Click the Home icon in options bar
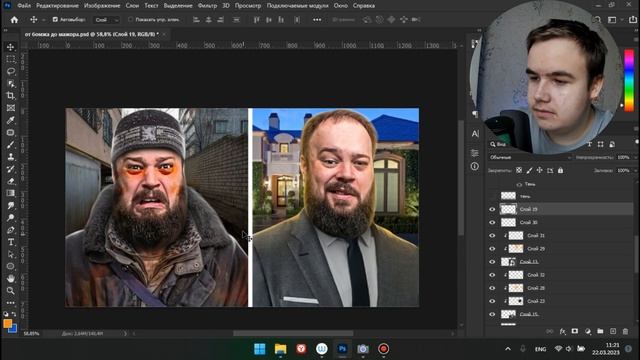Screen dimensions: 640x360 [14, 20]
